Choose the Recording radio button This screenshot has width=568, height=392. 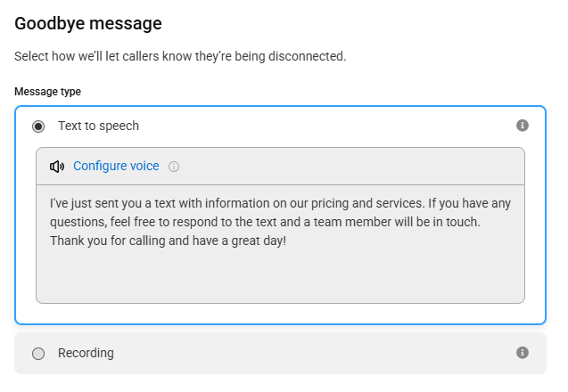click(x=38, y=354)
